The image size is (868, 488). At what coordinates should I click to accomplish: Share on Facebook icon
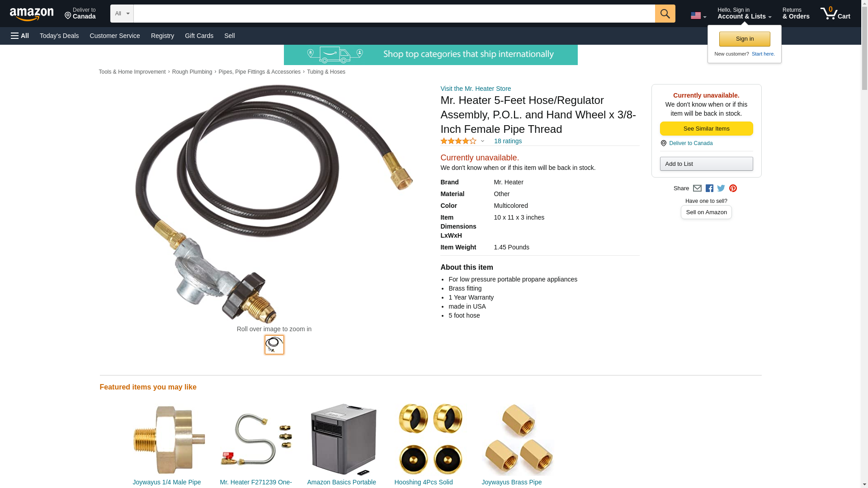point(709,188)
